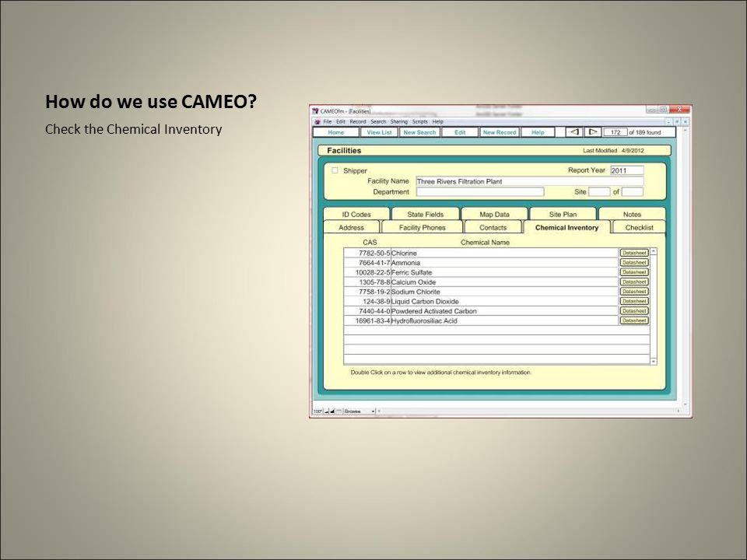Click the zoom in status bar icon

(x=332, y=411)
